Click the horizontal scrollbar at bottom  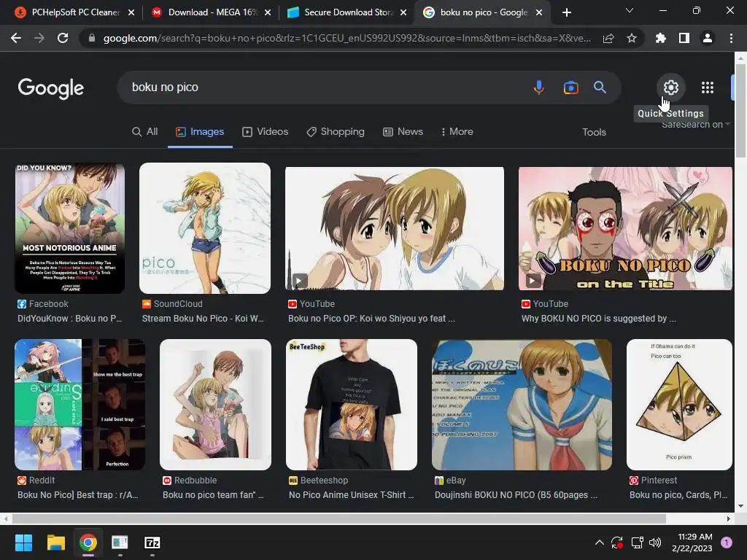click(x=338, y=518)
